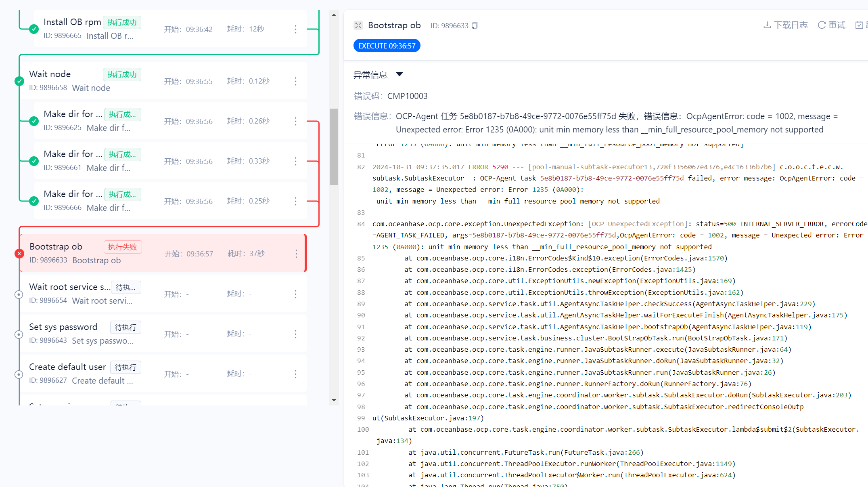Click 下载日志 to download the log
This screenshot has width=868, height=487.
[786, 25]
